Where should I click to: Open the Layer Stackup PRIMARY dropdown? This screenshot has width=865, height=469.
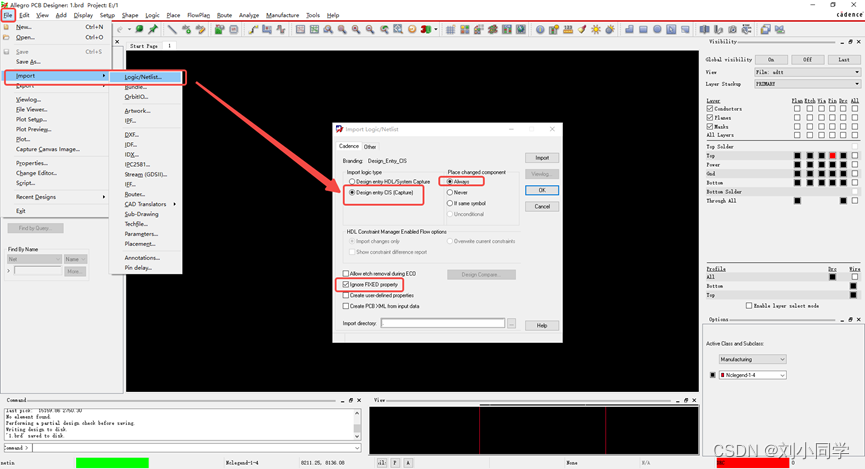click(x=806, y=84)
